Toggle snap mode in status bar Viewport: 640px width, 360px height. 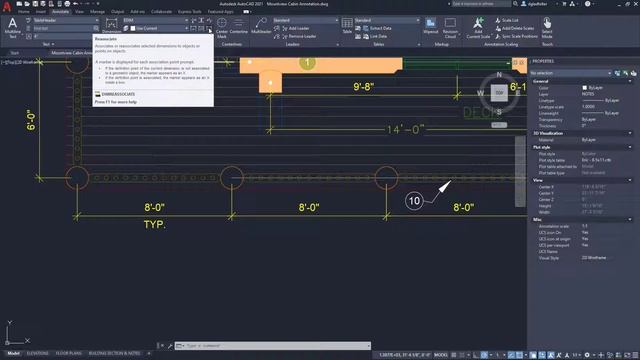click(462, 355)
